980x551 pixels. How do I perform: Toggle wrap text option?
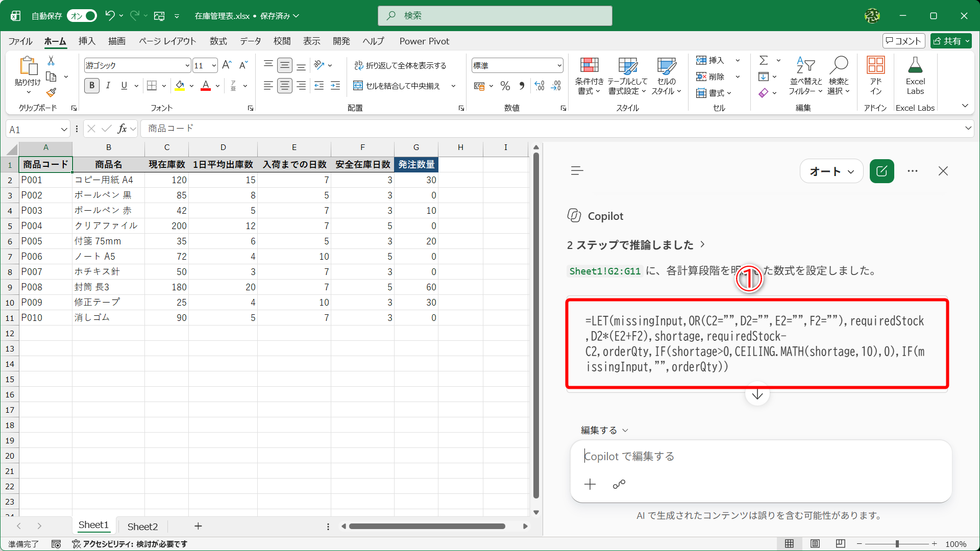tap(401, 65)
